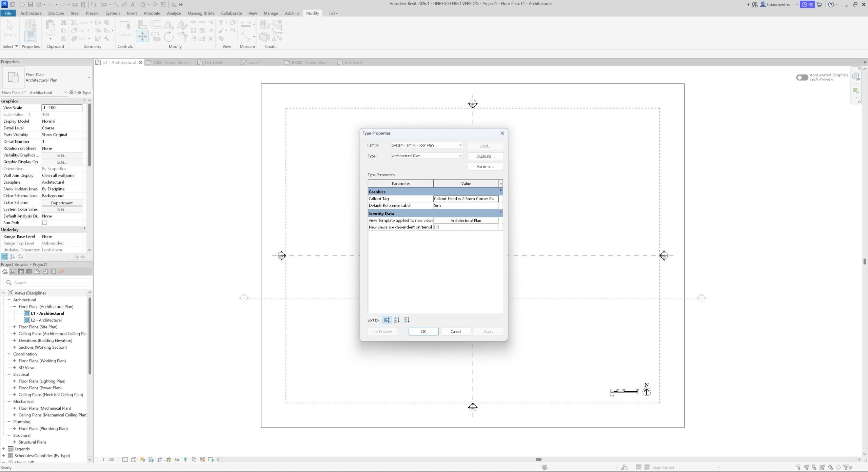868x472 pixels.
Task: Open the Family dropdown in Type Properties
Action: 427,145
